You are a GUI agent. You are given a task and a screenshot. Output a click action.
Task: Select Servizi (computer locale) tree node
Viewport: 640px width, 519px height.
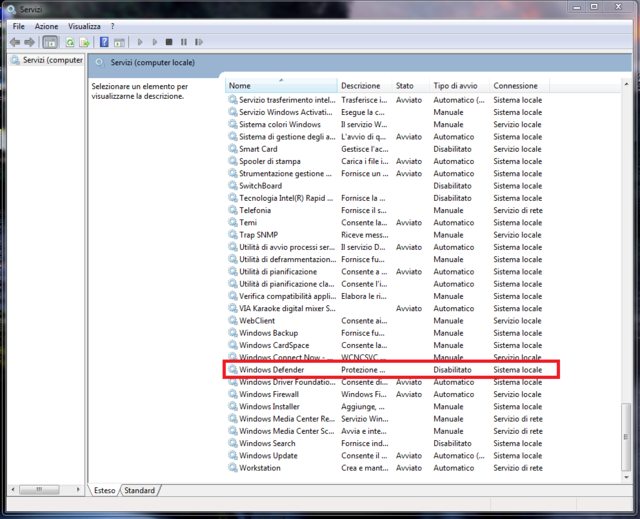coord(47,60)
